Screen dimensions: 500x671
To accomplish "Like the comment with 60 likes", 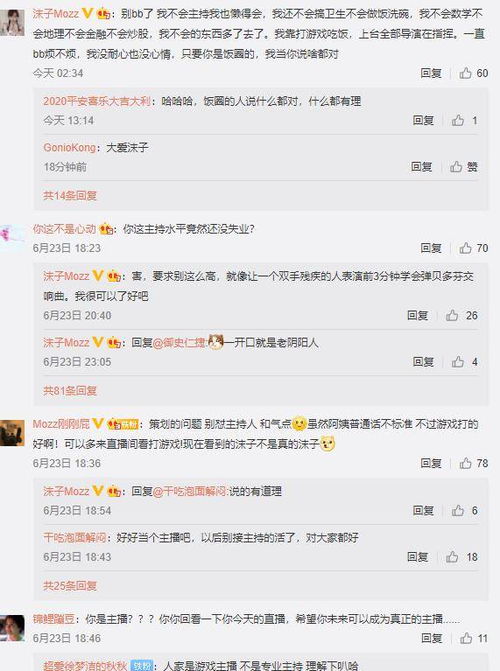I will pos(473,73).
